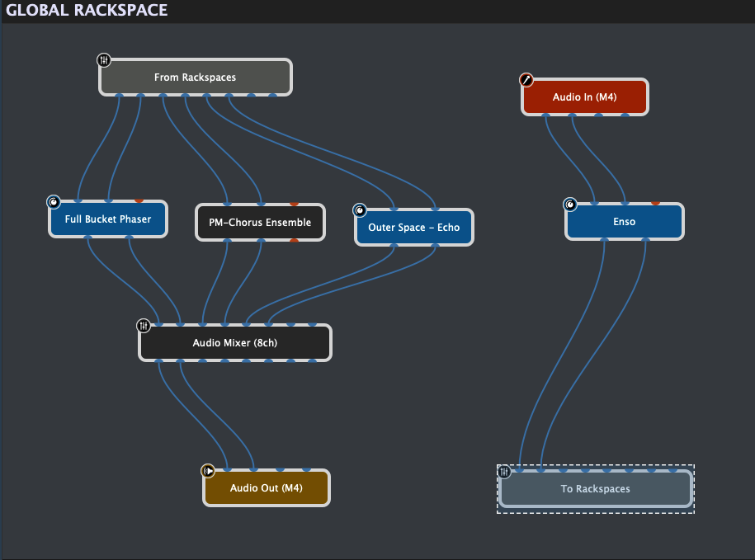Select the Full Bucket Phaser plugin block
The image size is (755, 560).
click(108, 220)
